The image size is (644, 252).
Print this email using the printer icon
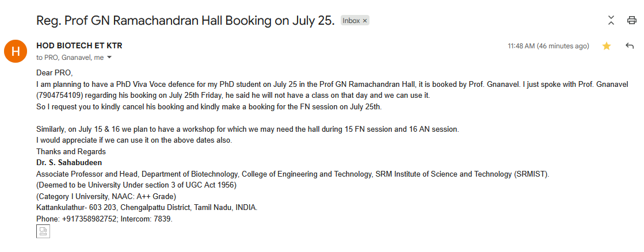click(631, 20)
